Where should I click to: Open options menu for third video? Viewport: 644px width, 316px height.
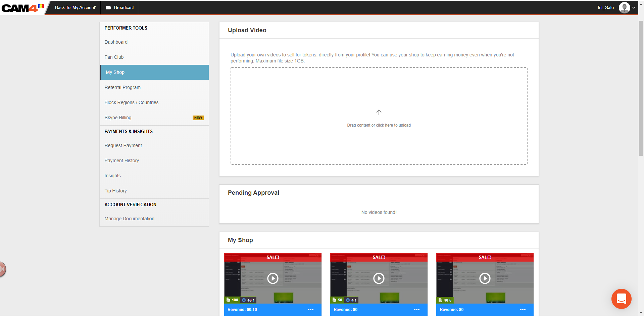[523, 310]
